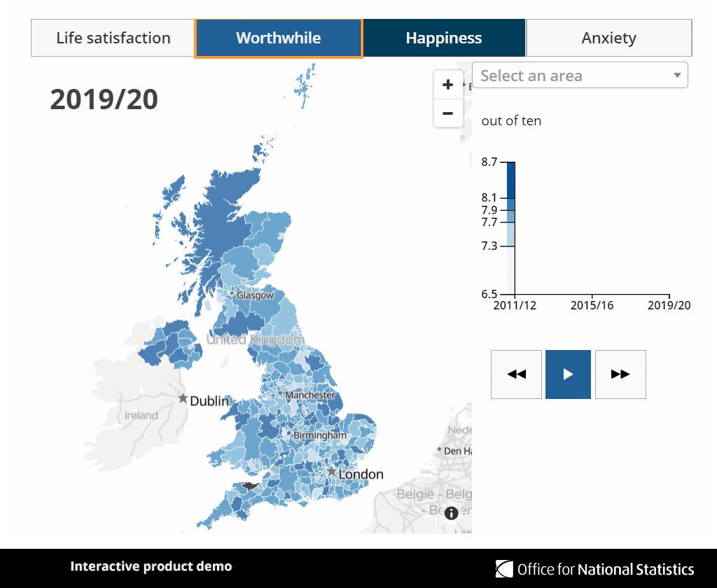Switch to the Anxiety tab
Viewport: 717px width, 588px height.
(x=608, y=38)
